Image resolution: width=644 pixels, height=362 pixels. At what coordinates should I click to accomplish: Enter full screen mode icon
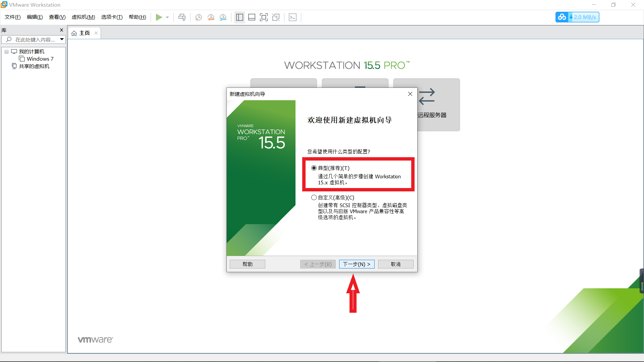(x=264, y=17)
